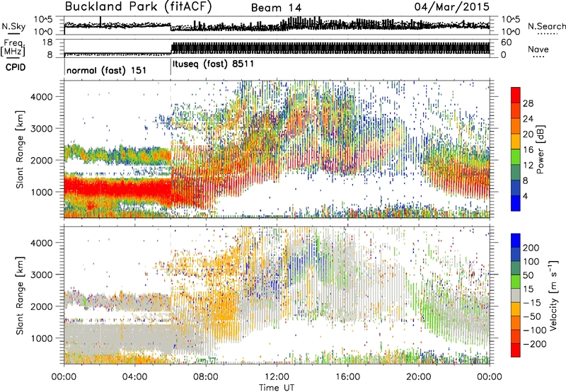
Task: Click the 'Time UT' axis label
Action: [277, 388]
